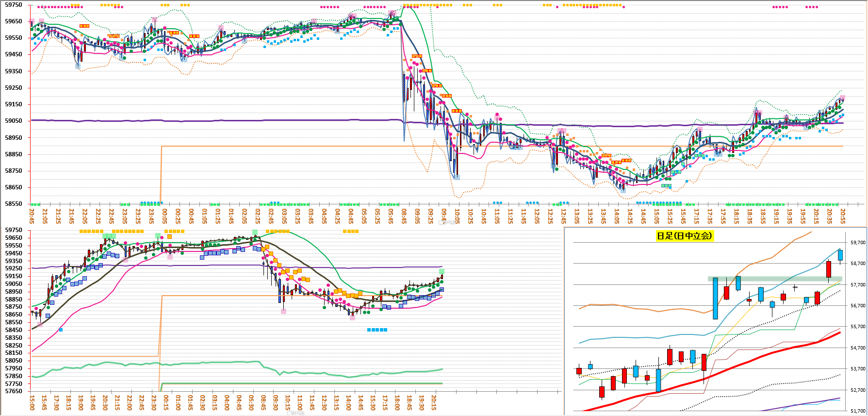
Task: Click the 00:05 time label on top chart
Action: [164, 216]
